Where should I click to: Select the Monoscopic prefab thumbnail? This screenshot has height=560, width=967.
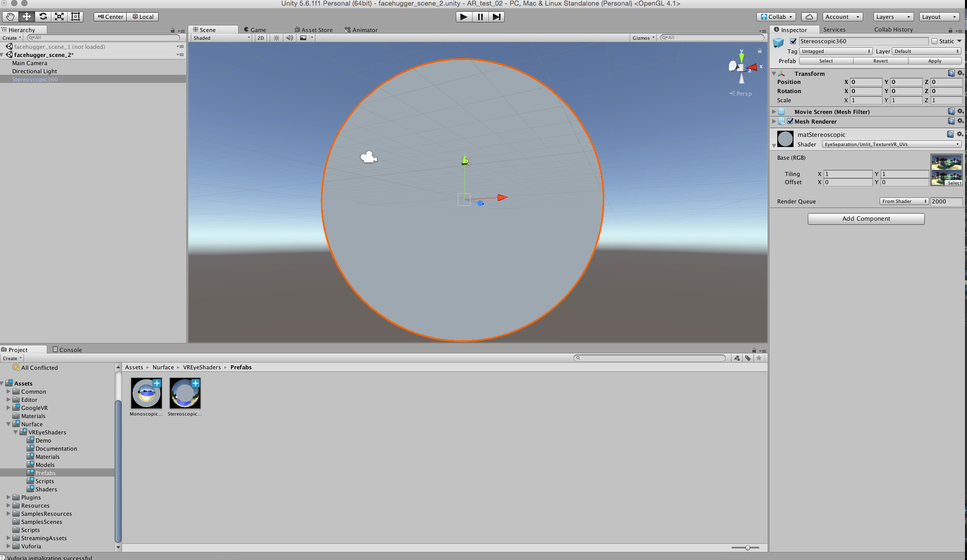click(146, 393)
